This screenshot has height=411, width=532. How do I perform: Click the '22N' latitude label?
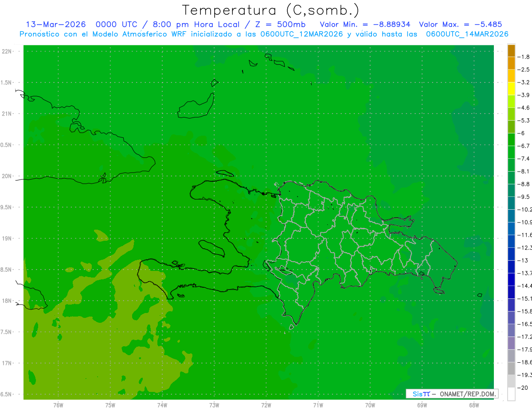7,51
